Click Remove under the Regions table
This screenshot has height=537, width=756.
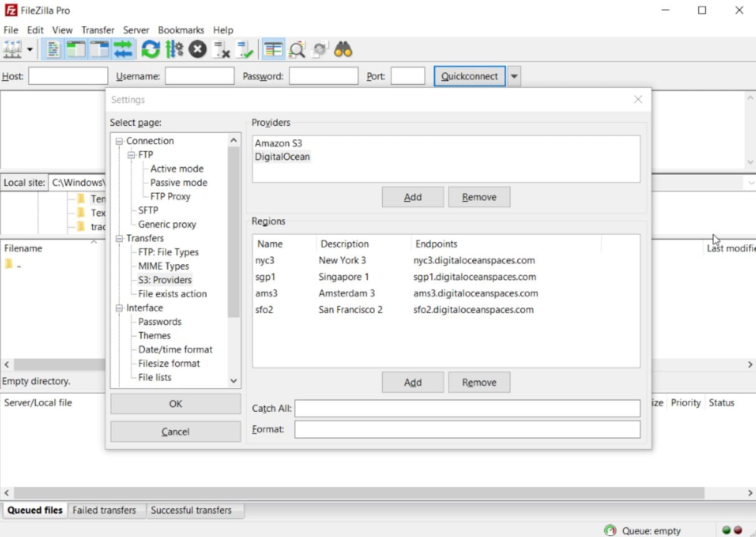click(479, 383)
